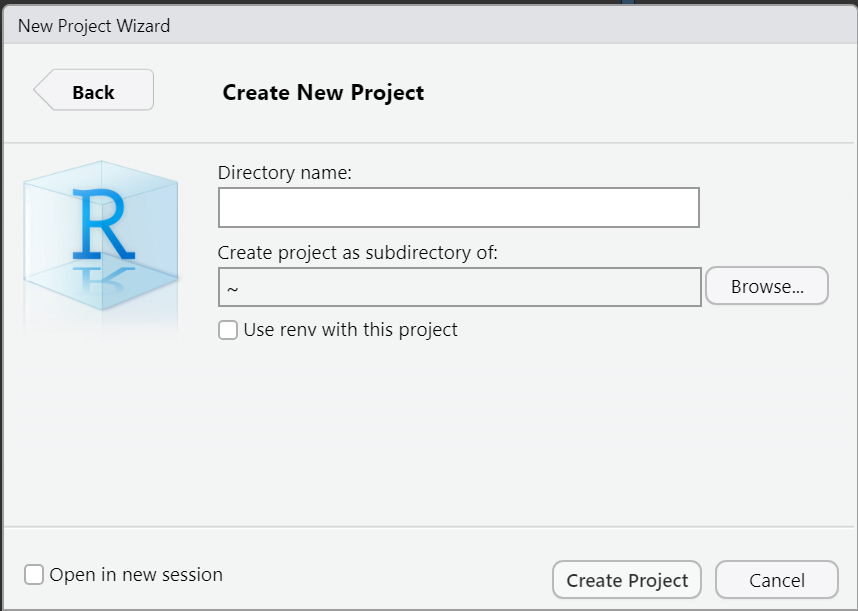Image resolution: width=858 pixels, height=611 pixels.
Task: Click the tilde character in the path box
Action: pyautogui.click(x=233, y=289)
